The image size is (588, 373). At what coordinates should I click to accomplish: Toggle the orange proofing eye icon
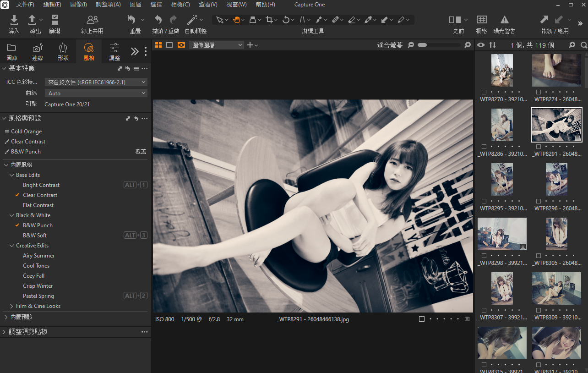181,45
